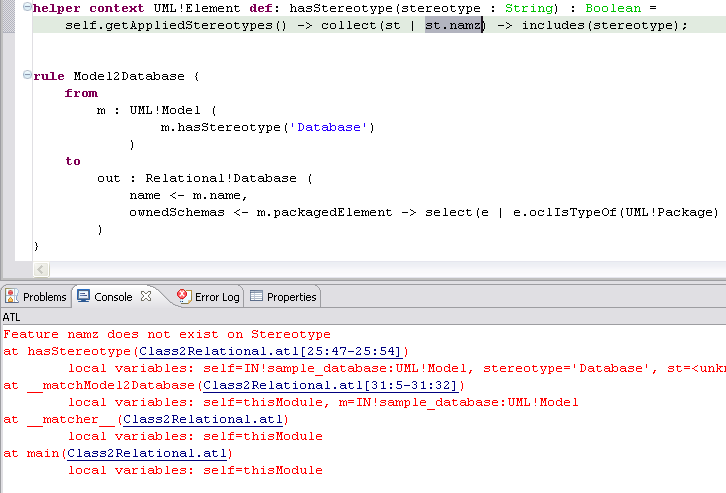The height and width of the screenshot is (493, 726).
Task: Click the 'Boolean' return type
Action: (613, 8)
